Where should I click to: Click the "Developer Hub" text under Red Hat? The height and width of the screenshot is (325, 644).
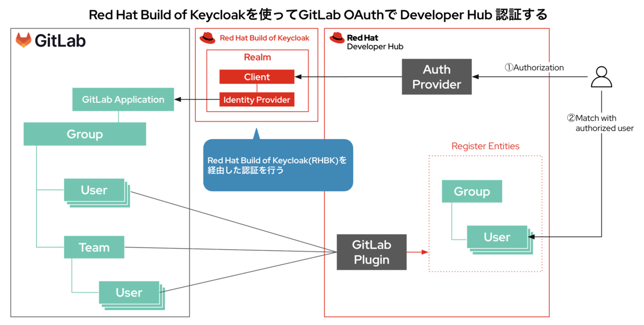(375, 47)
